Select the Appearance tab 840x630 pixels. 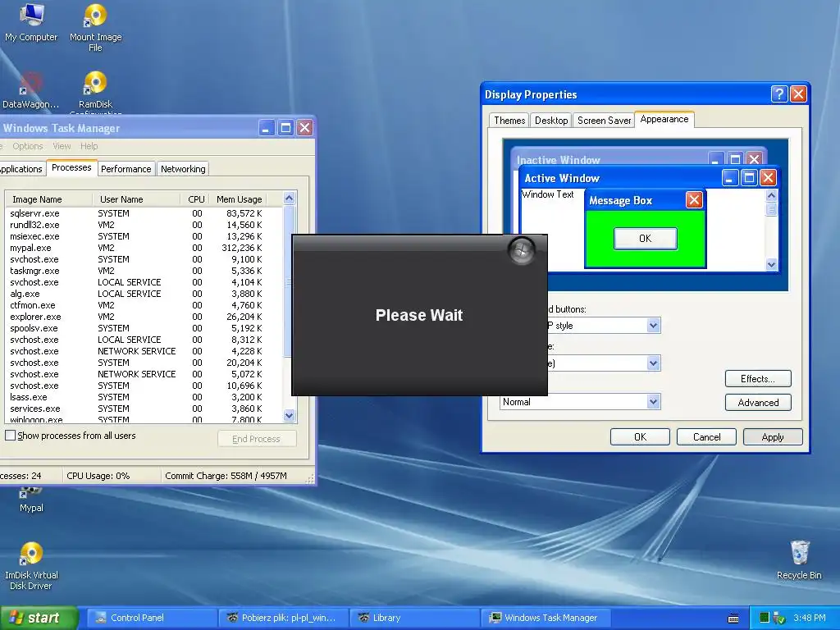(x=664, y=119)
